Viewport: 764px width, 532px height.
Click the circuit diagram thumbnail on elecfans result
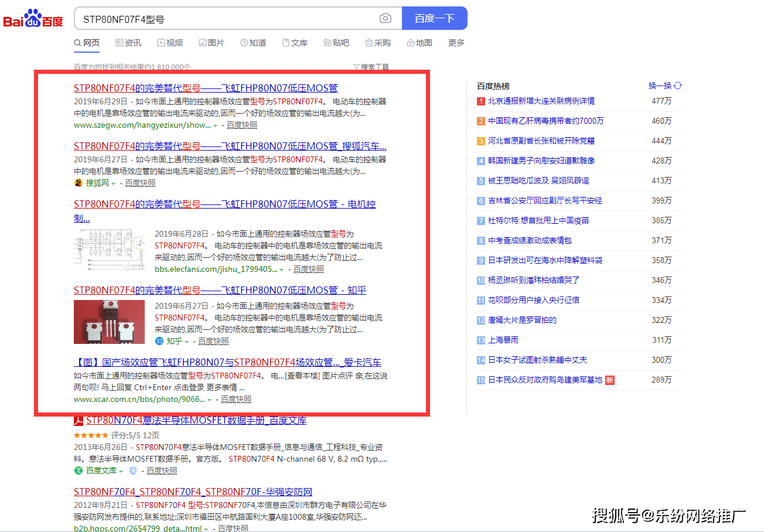(x=109, y=248)
